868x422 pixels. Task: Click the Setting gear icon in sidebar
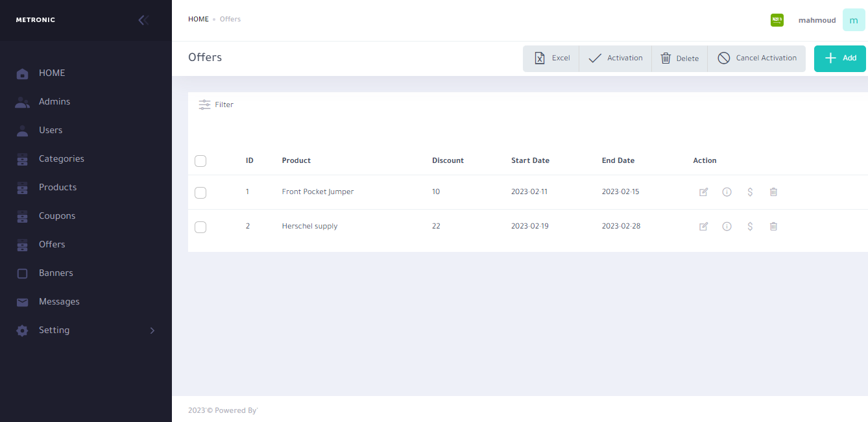coord(22,330)
